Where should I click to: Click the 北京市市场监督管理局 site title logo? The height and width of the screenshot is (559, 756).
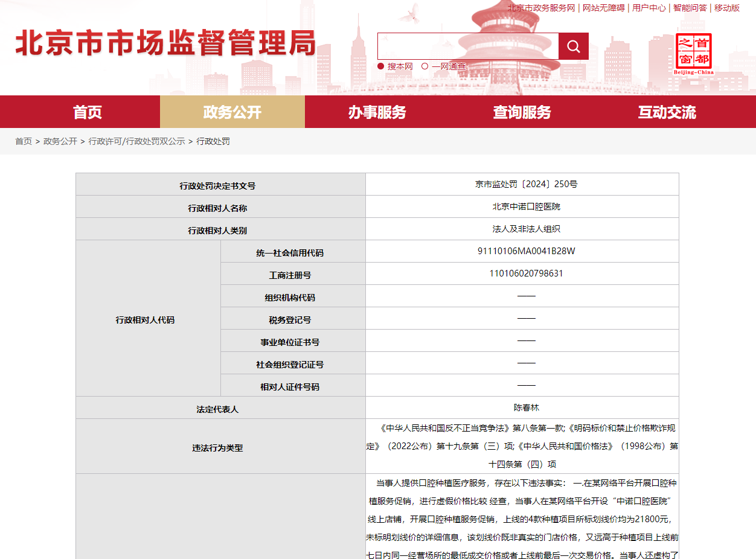point(165,44)
